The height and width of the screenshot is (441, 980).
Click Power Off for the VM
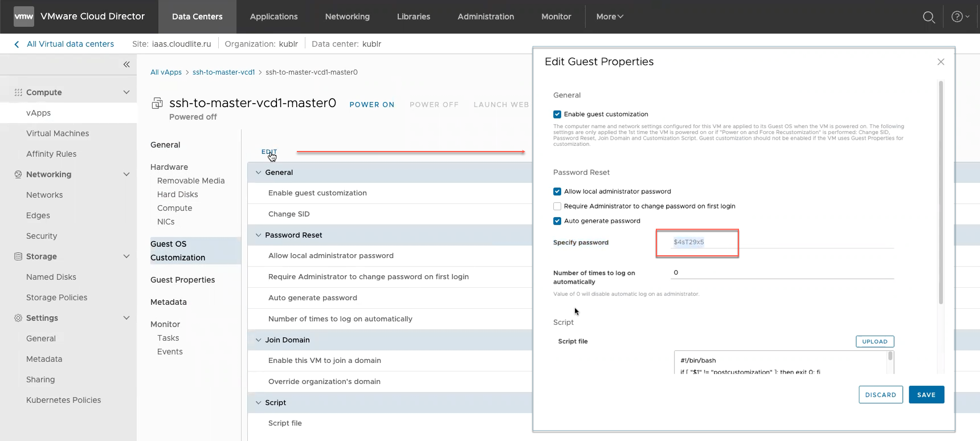click(x=434, y=105)
